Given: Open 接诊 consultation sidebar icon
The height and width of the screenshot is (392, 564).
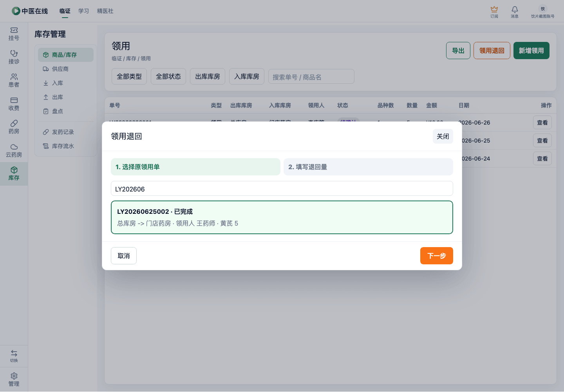Looking at the screenshot, I should click(14, 57).
